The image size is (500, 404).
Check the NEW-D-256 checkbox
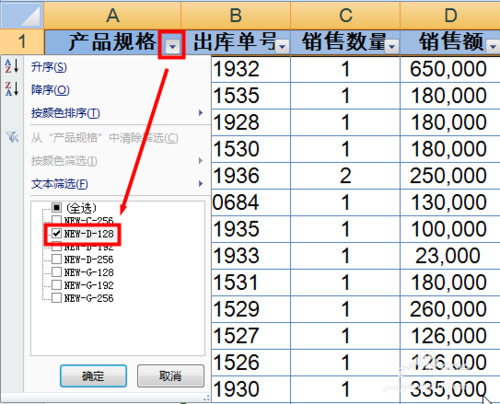[x=57, y=259]
